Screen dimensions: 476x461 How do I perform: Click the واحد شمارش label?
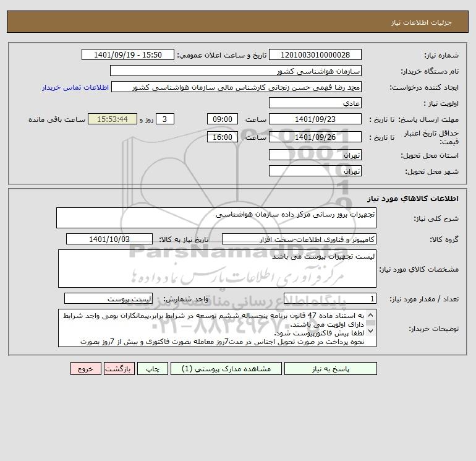tap(186, 299)
